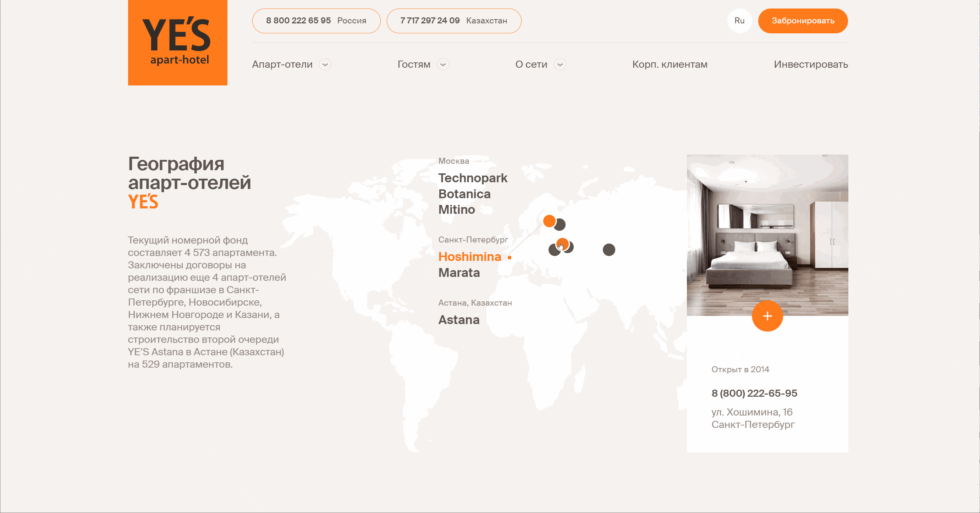
Task: Open the О сети navigation item
Action: [531, 65]
